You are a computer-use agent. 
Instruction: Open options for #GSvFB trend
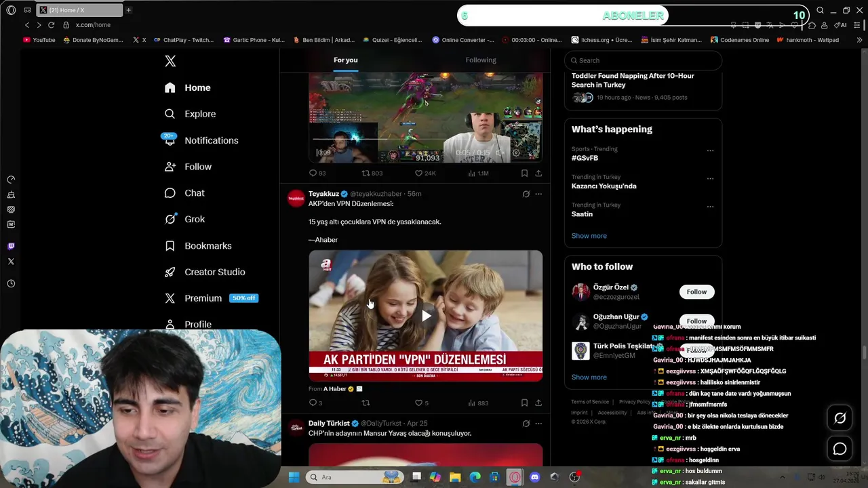[x=710, y=150]
